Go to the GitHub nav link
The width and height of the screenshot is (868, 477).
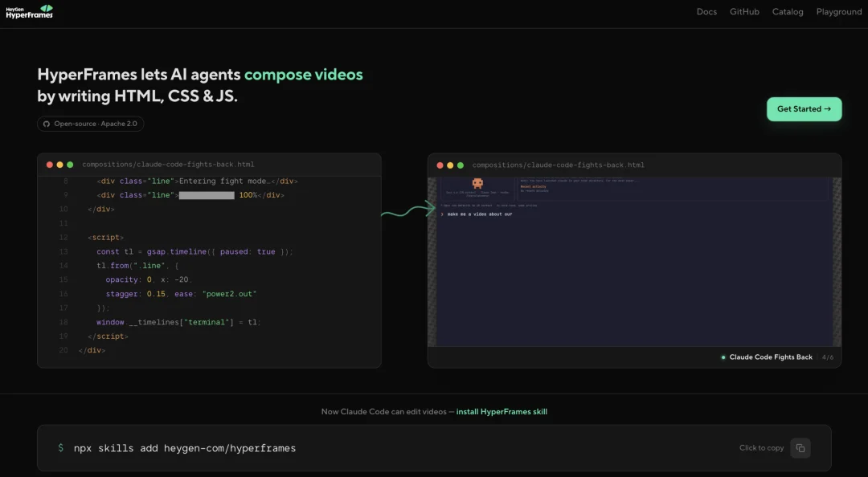pyautogui.click(x=744, y=11)
